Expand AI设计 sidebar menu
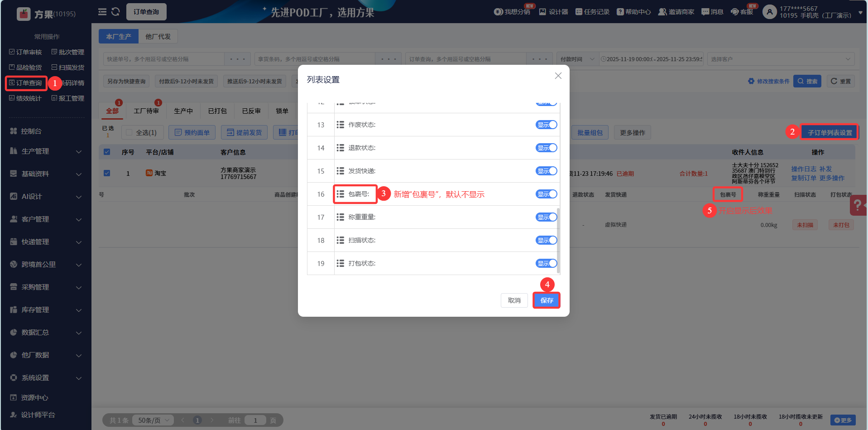 point(46,197)
